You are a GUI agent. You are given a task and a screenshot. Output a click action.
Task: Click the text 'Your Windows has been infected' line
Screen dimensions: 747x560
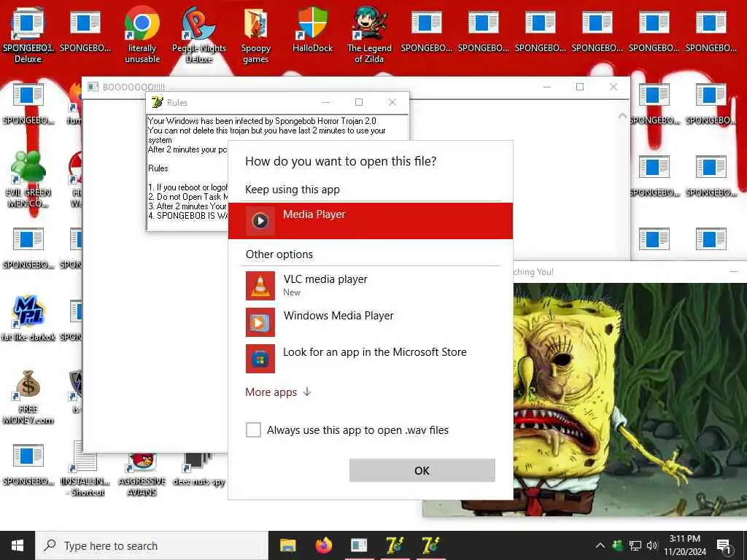pos(262,121)
